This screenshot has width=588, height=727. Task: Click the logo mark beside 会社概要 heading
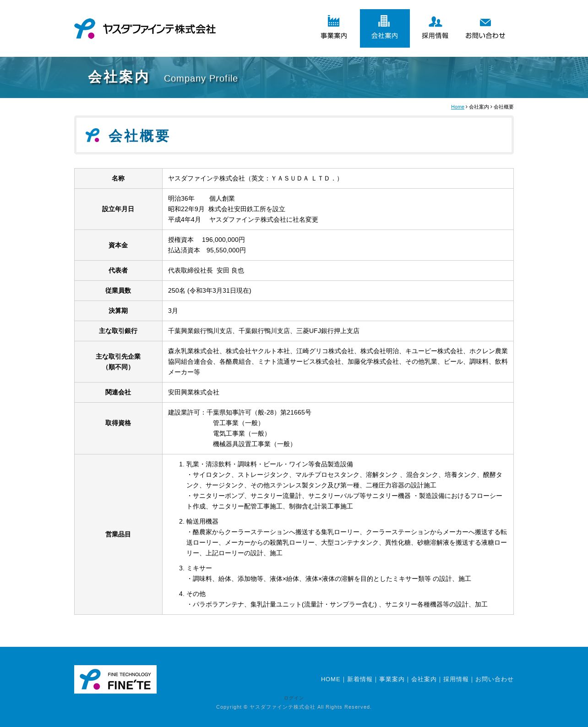click(93, 135)
